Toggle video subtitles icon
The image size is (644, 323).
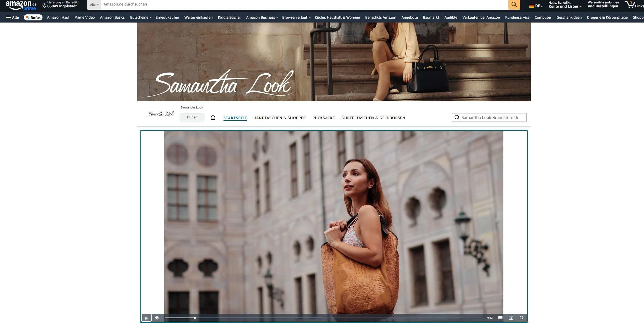[500, 318]
